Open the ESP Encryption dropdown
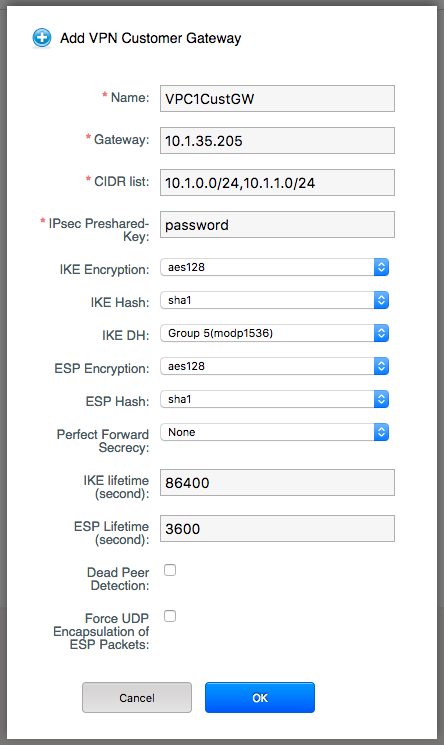The height and width of the screenshot is (745, 444). click(x=275, y=366)
